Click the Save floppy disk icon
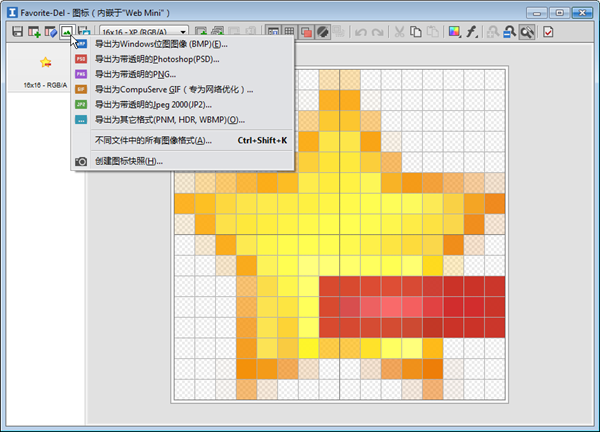 (17, 32)
